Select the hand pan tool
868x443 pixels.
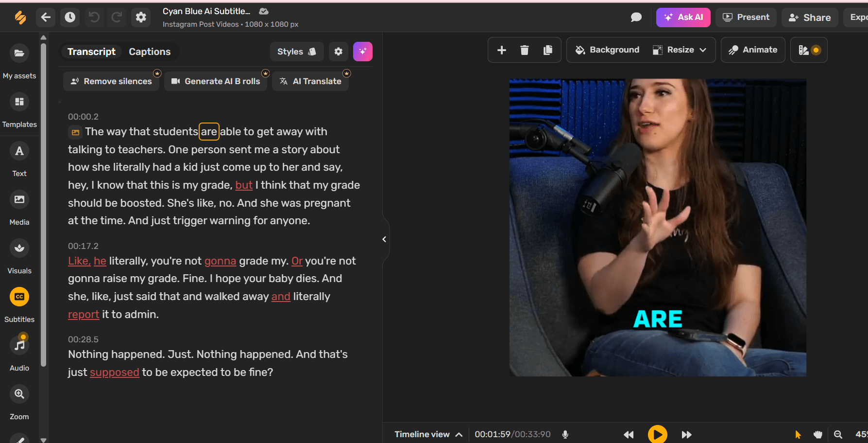(x=818, y=434)
